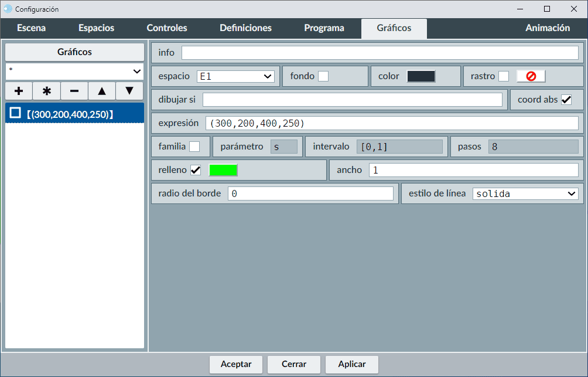
Task: Expand the estilo de línea dropdown
Action: (525, 193)
